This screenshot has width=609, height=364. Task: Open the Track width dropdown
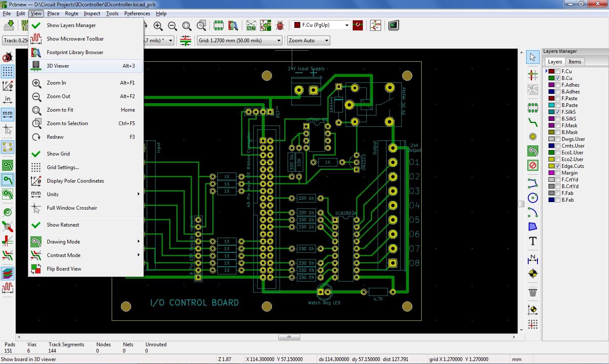coord(15,41)
